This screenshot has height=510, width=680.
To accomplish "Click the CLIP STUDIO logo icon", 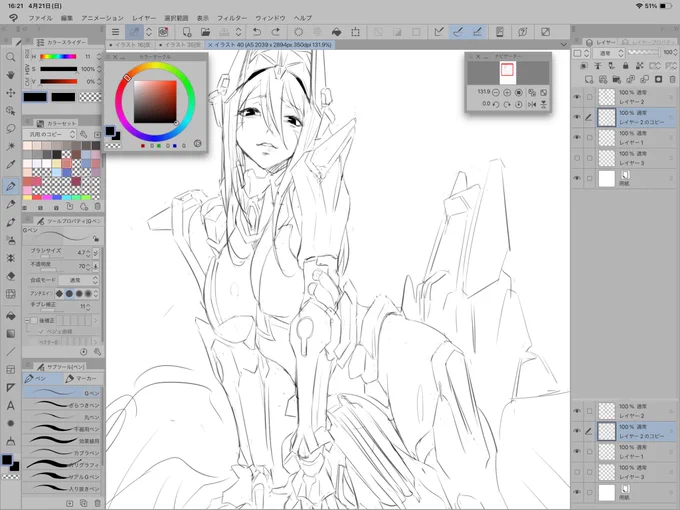I will [x=13, y=18].
